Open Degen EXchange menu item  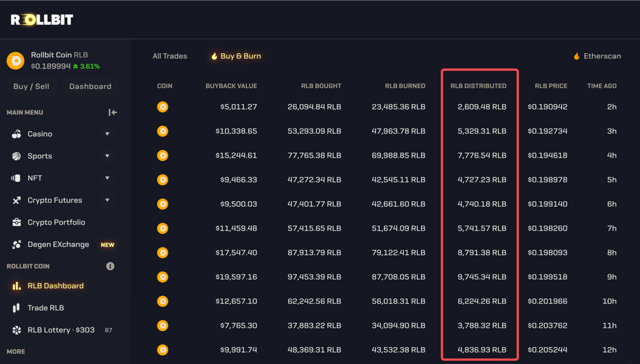tap(58, 244)
